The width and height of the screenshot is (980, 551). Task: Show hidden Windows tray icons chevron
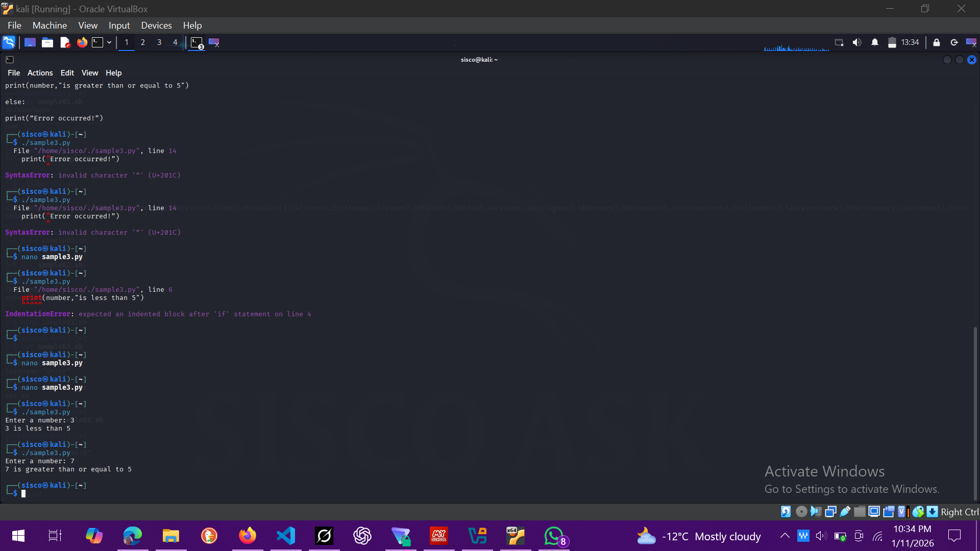785,536
